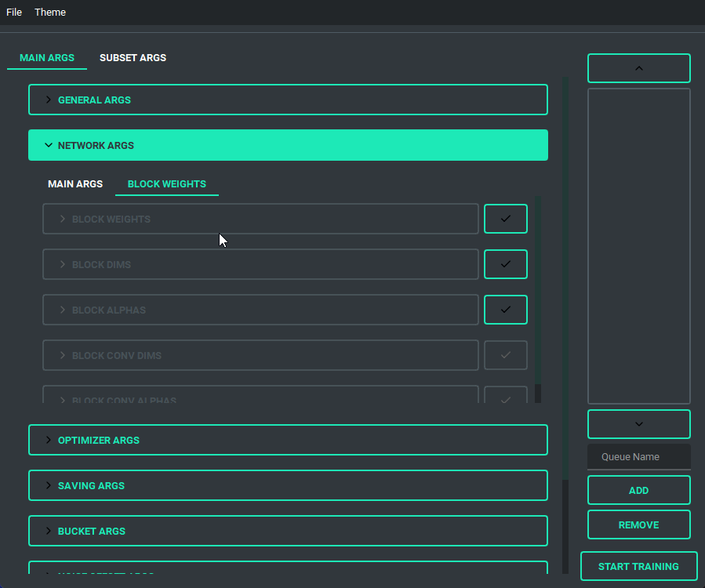Click the empty queue list box

click(x=639, y=246)
